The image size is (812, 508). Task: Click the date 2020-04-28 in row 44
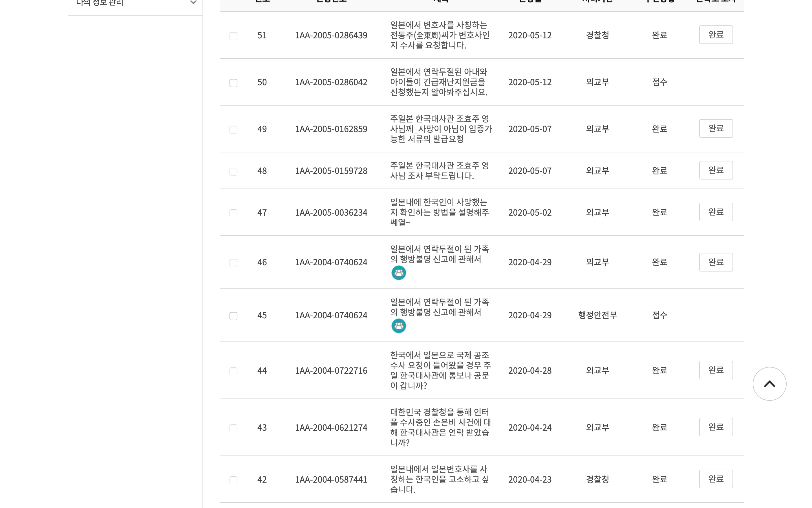pos(530,371)
